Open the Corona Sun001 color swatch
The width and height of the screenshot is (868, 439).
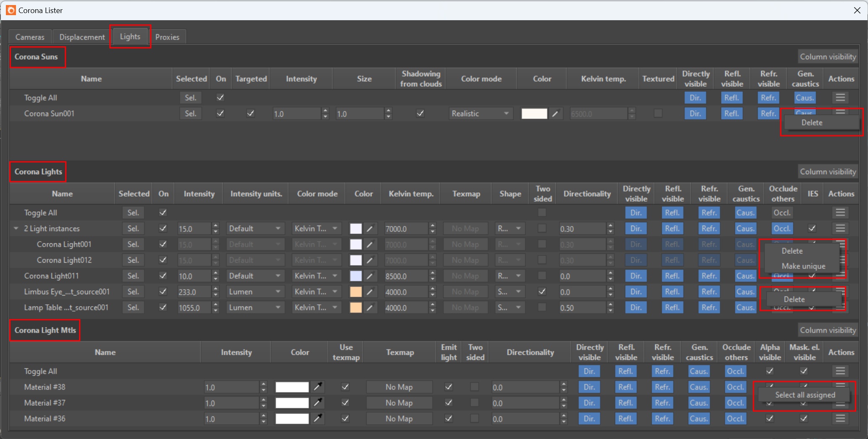coord(534,114)
